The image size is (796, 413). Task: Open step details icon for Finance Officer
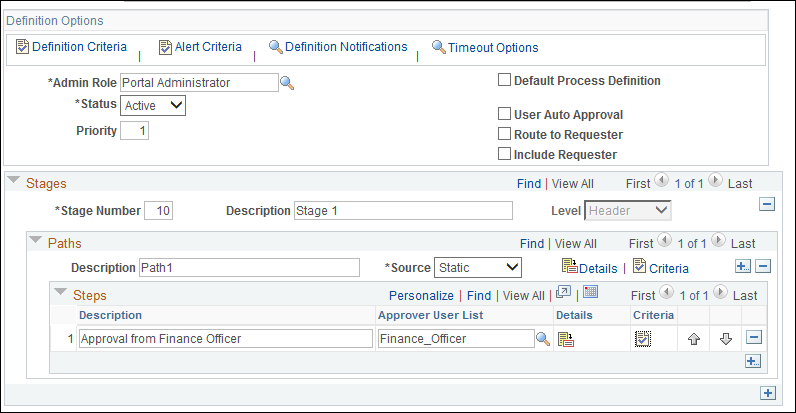[566, 339]
